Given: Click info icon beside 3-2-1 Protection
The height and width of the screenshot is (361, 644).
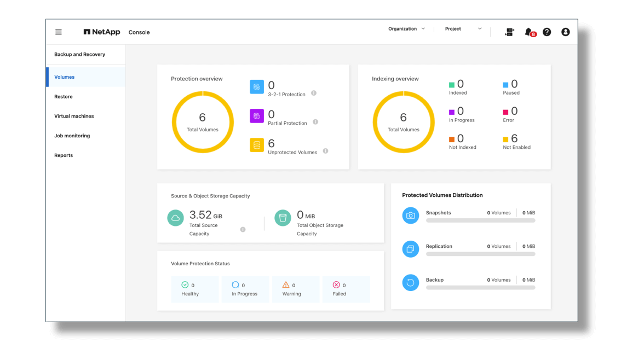Looking at the screenshot, I should click(x=314, y=93).
